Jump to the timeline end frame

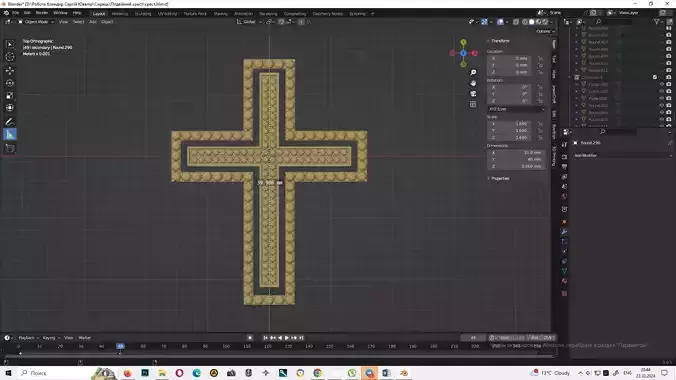tap(301, 338)
